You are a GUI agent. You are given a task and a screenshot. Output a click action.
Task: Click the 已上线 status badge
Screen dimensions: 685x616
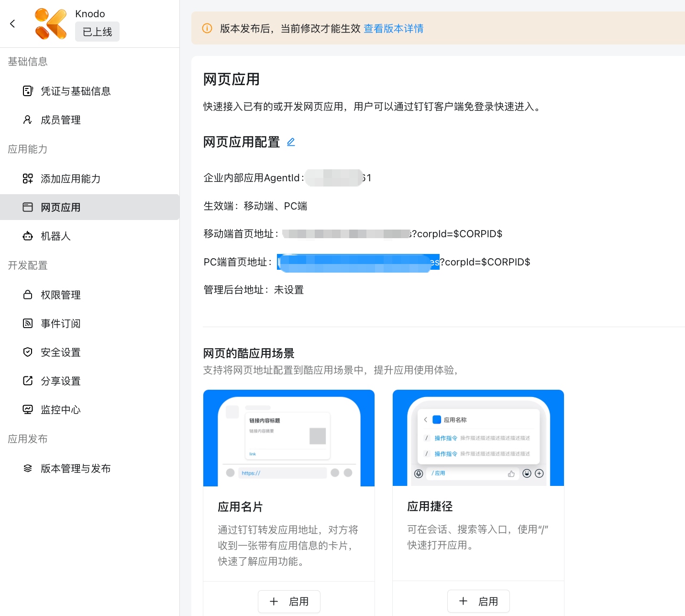point(97,32)
